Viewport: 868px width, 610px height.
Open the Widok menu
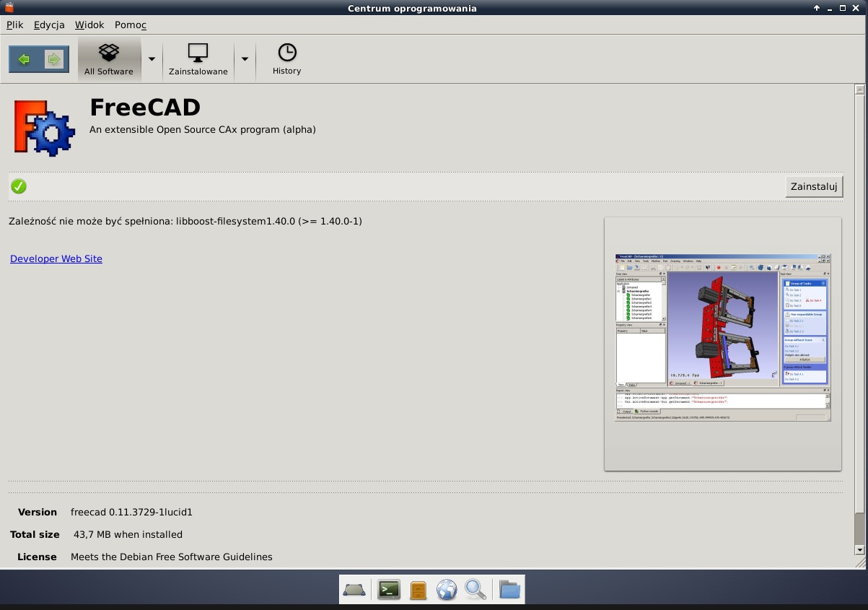click(89, 25)
